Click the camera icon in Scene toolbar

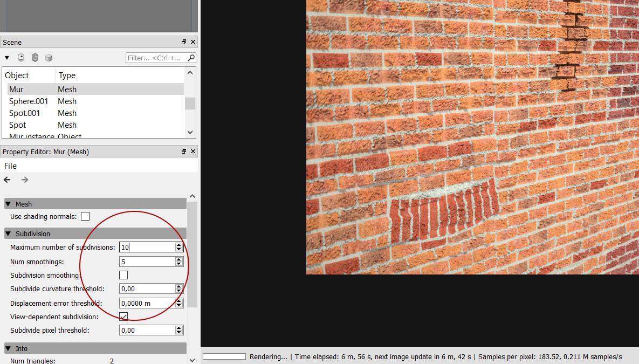[x=21, y=58]
